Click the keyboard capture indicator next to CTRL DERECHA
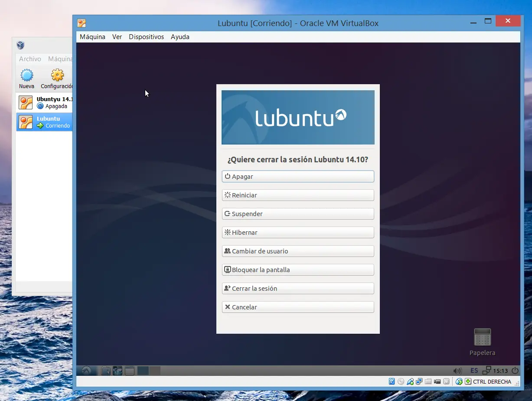This screenshot has height=401, width=532. tap(468, 381)
